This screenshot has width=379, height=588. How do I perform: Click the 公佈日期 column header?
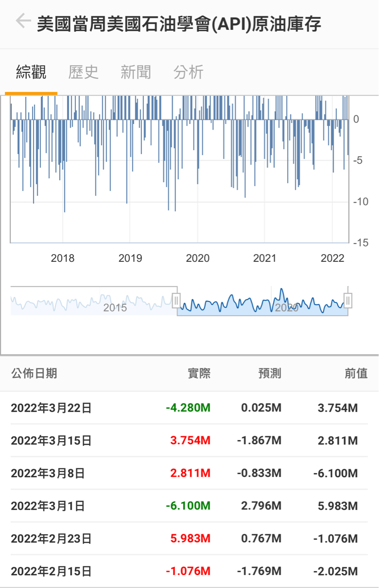coord(34,373)
